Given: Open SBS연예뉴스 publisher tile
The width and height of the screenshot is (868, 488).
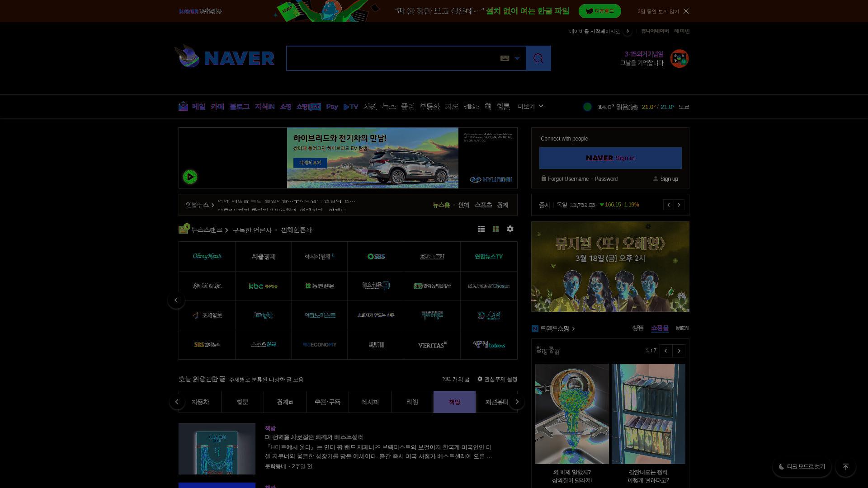Looking at the screenshot, I should pos(207,345).
